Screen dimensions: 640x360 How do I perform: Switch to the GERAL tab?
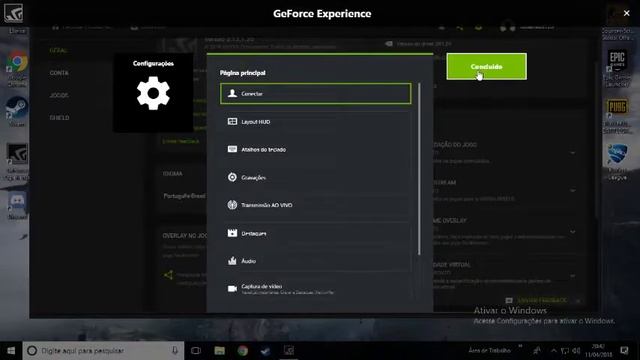pos(58,50)
